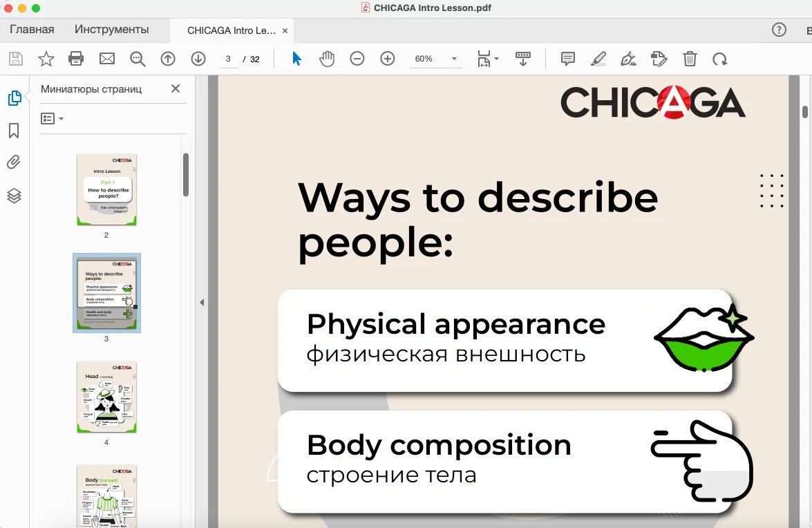812x528 pixels.
Task: Select page 5 Body thumbnail
Action: click(x=106, y=496)
